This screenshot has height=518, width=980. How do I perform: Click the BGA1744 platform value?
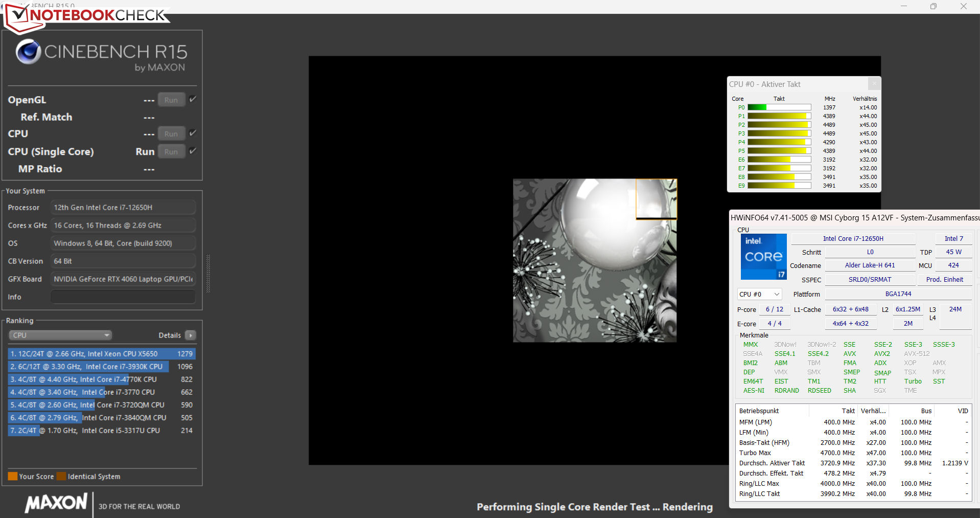(x=898, y=294)
